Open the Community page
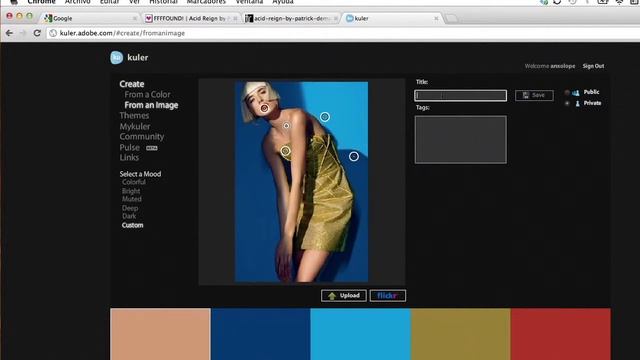The width and height of the screenshot is (640, 360). point(142,137)
